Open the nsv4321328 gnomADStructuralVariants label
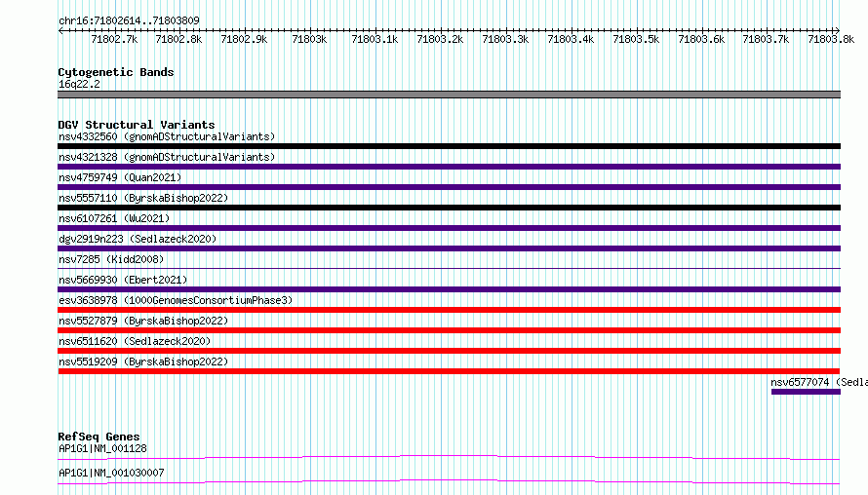The width and height of the screenshot is (868, 495). pos(167,157)
